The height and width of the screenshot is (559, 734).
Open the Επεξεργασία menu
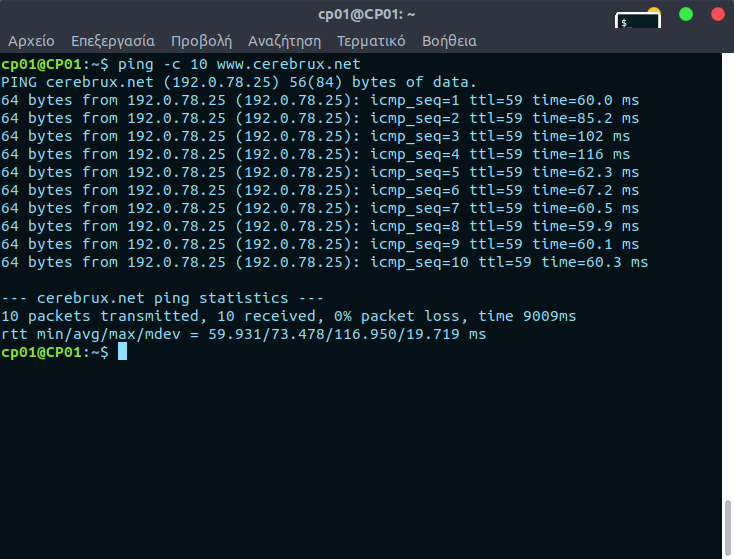(112, 41)
